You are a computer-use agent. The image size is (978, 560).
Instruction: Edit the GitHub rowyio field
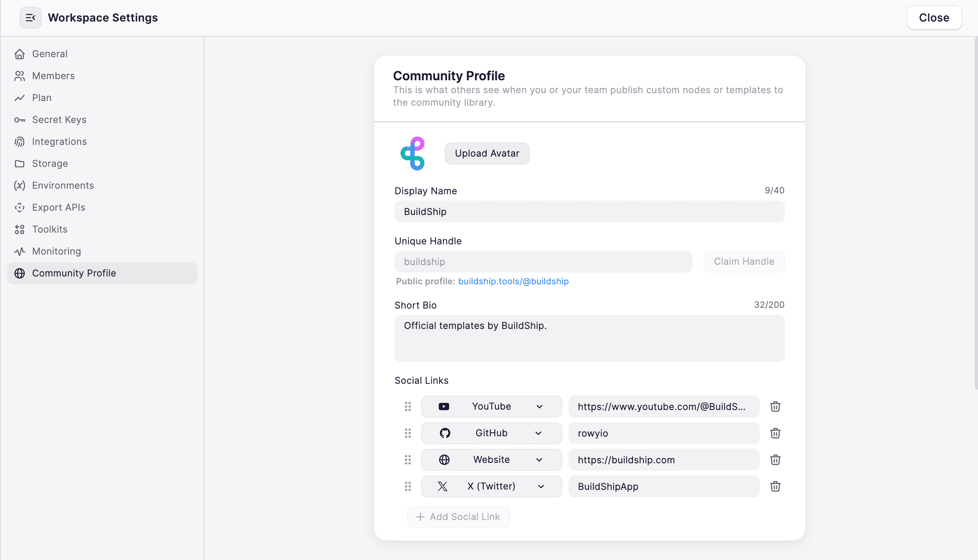[x=664, y=433]
